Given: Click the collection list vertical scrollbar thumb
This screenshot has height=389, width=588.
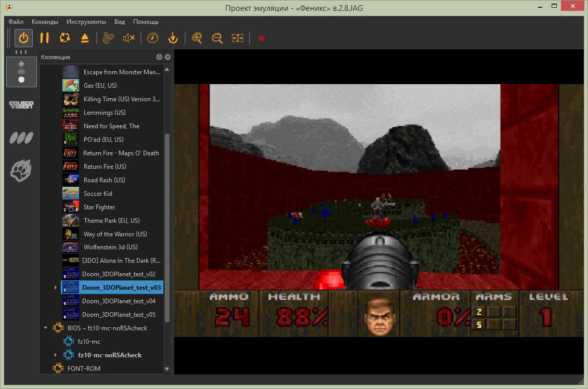Looking at the screenshot, I should (x=167, y=227).
